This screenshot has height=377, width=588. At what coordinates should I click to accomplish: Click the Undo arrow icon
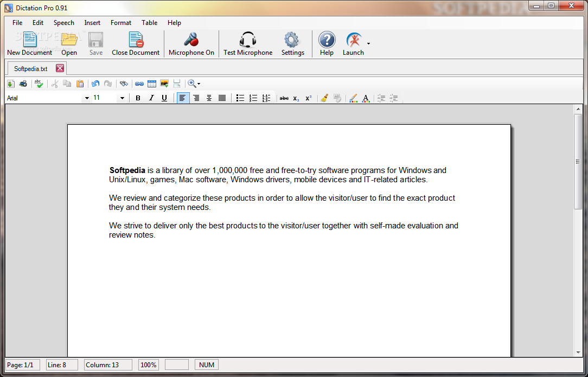[x=95, y=84]
